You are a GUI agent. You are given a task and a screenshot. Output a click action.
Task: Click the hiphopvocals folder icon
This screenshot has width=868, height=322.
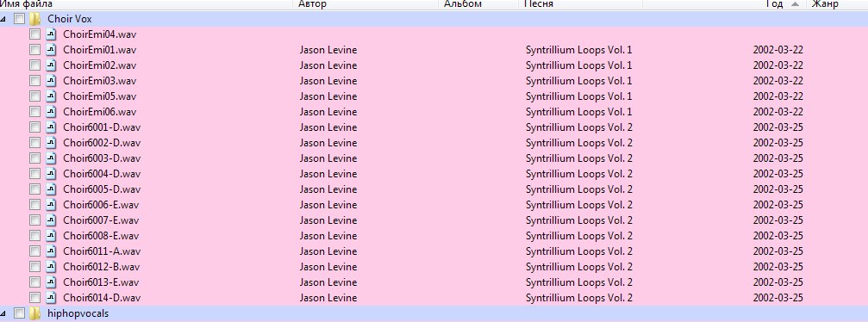[x=34, y=313]
